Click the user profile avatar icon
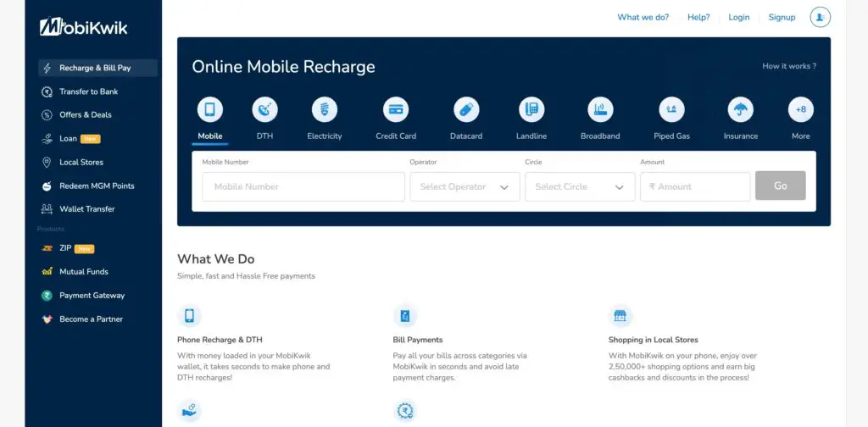The image size is (868, 427). point(820,17)
